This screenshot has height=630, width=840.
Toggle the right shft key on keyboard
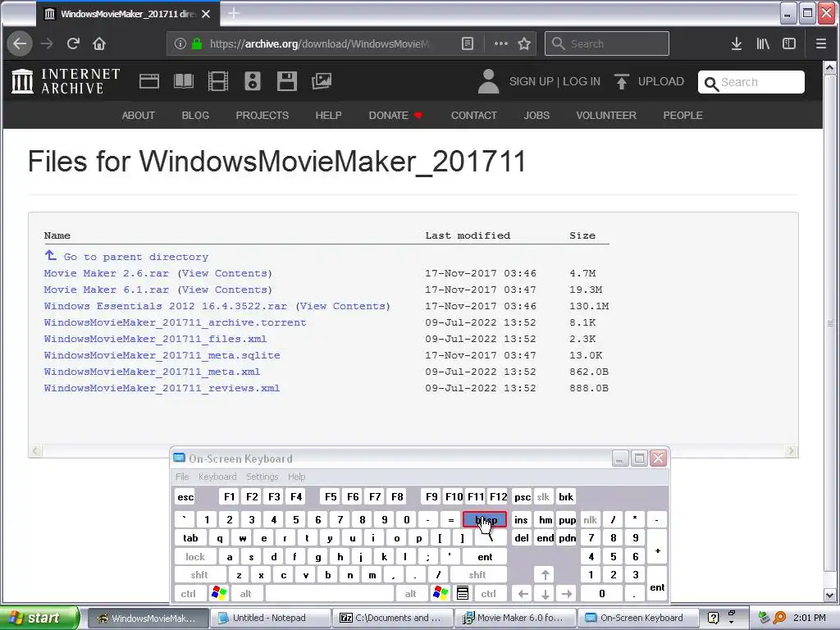[478, 575]
